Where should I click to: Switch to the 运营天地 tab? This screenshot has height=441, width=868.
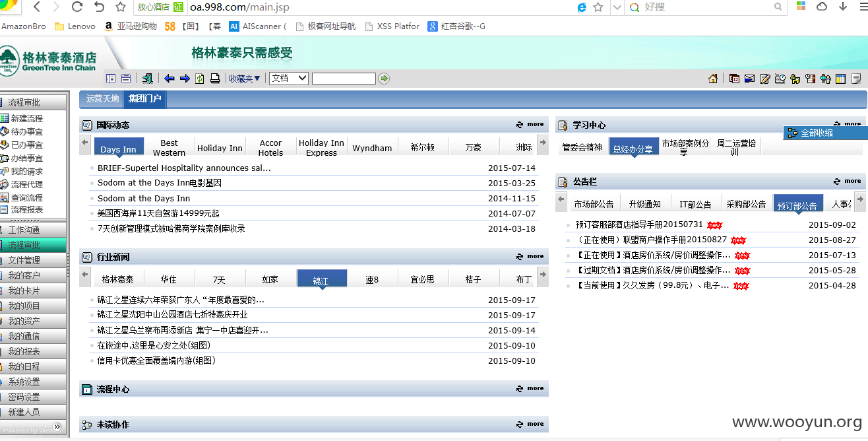coord(103,98)
